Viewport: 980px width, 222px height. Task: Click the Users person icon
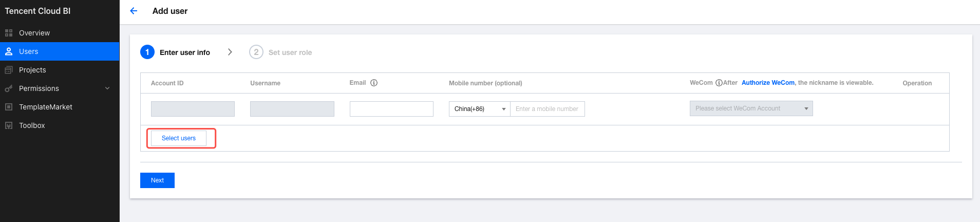coord(9,51)
